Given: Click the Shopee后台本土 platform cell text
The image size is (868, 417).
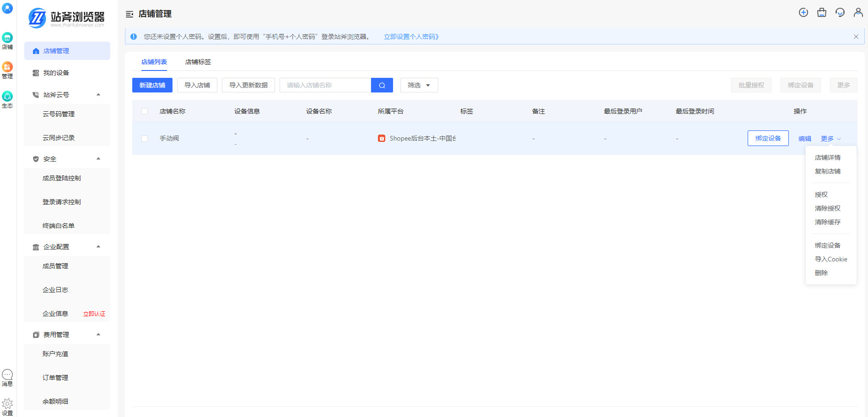Looking at the screenshot, I should [423, 138].
